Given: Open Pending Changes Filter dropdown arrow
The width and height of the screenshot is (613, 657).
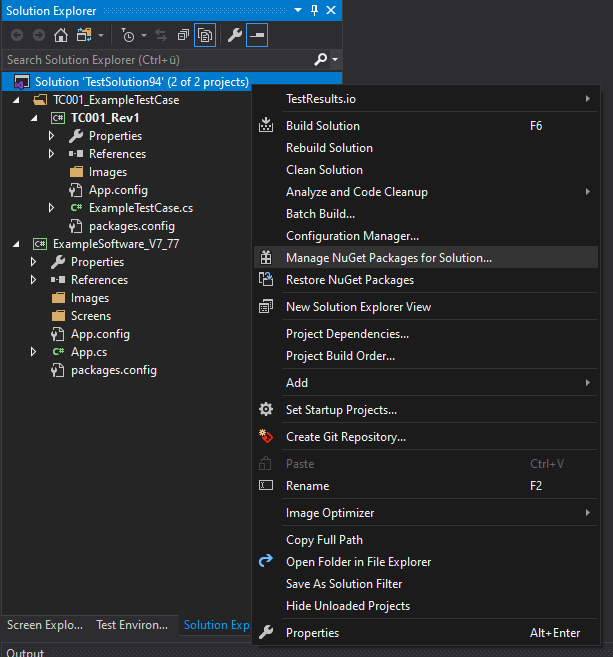Looking at the screenshot, I should pos(144,36).
